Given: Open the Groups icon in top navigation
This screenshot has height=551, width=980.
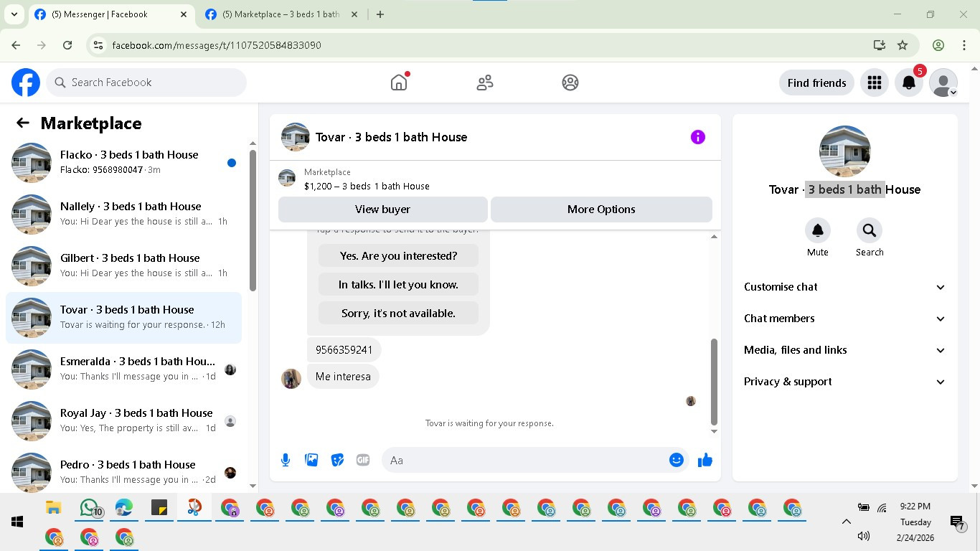Looking at the screenshot, I should [570, 83].
